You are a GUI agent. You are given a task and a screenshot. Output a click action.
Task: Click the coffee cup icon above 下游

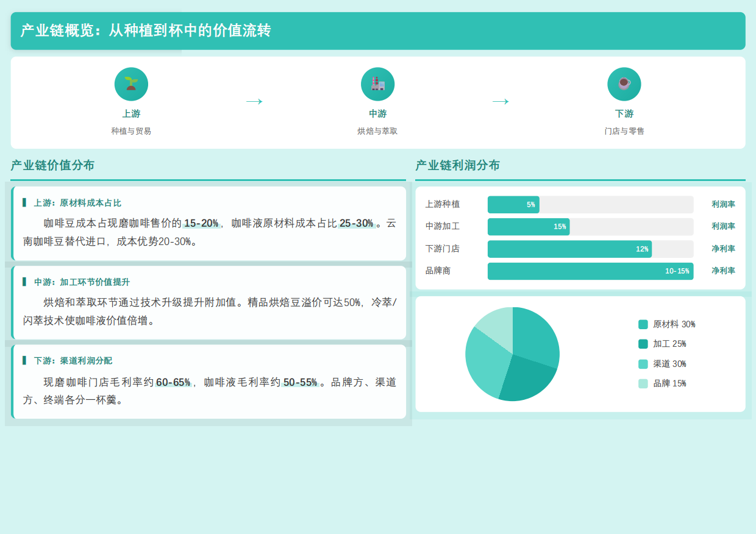click(x=624, y=84)
